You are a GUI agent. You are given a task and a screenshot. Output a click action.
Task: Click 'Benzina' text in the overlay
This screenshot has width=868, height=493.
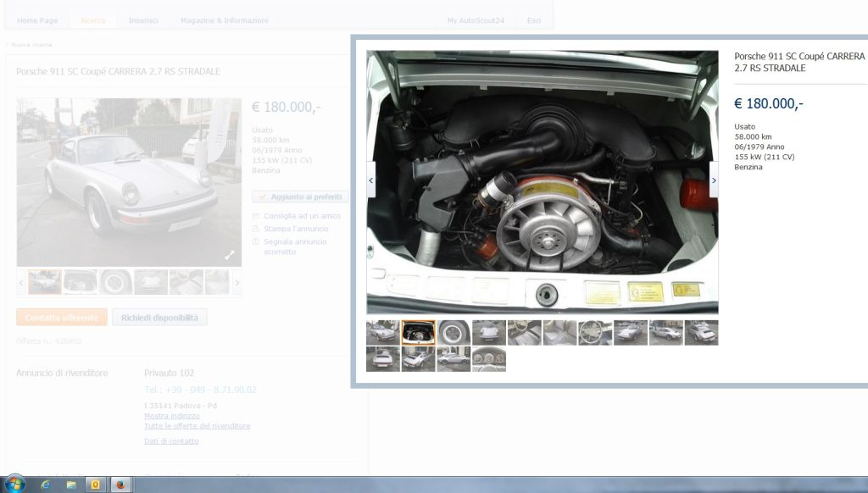pyautogui.click(x=748, y=167)
